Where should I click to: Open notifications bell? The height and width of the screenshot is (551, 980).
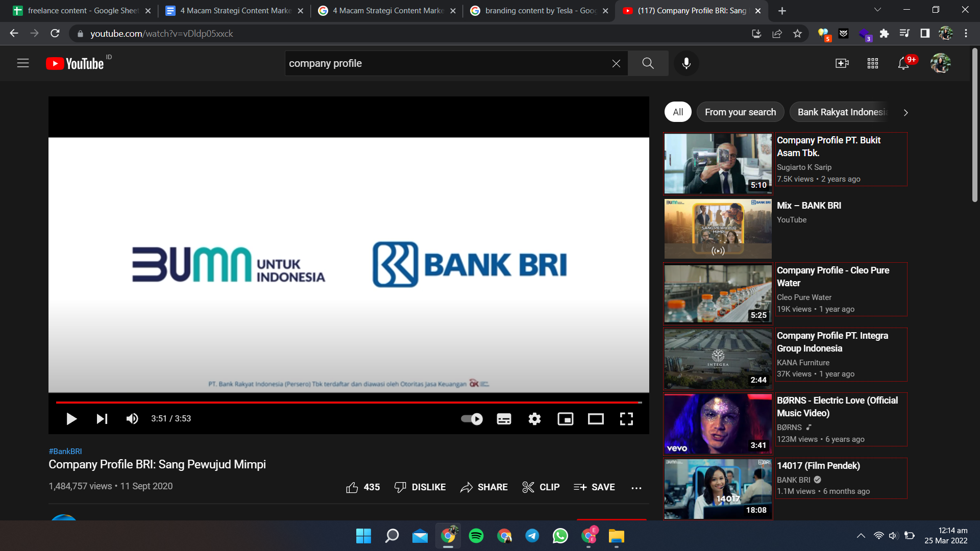(x=903, y=63)
